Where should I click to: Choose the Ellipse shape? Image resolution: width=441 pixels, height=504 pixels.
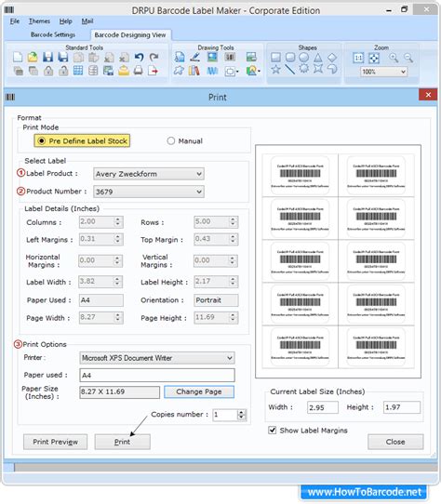(x=304, y=58)
